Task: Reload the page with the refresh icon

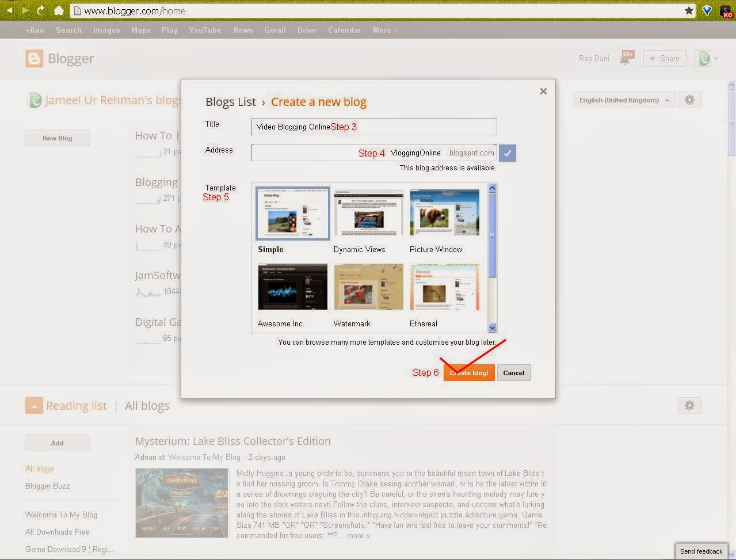Action: 41,10
